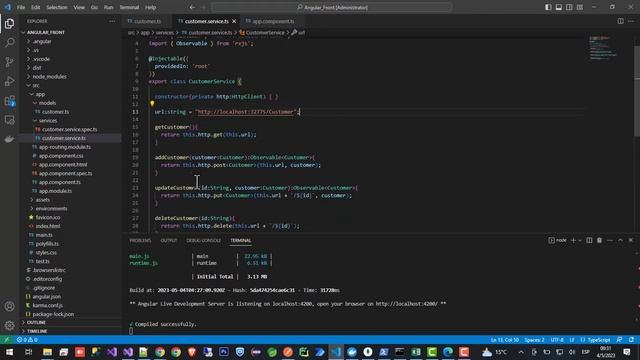Open terminal panel more actions
The height and width of the screenshot is (360, 640).
tap(610, 240)
